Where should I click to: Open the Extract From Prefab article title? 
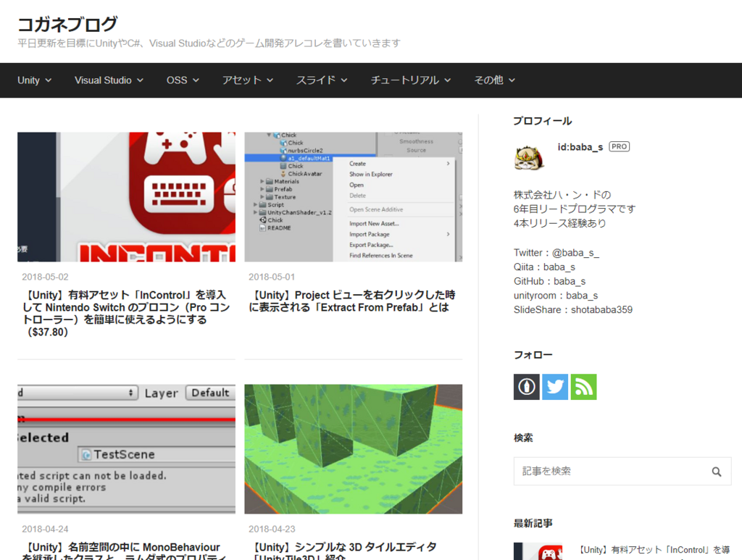[352, 301]
